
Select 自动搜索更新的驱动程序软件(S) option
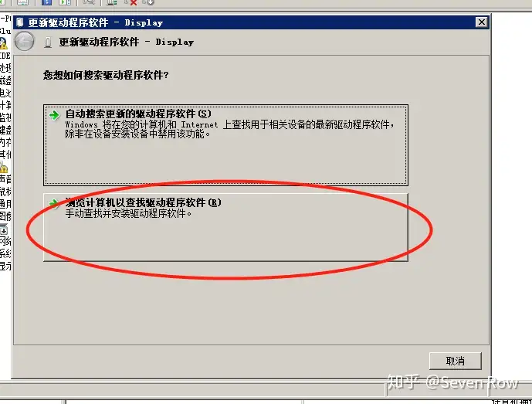click(x=225, y=145)
